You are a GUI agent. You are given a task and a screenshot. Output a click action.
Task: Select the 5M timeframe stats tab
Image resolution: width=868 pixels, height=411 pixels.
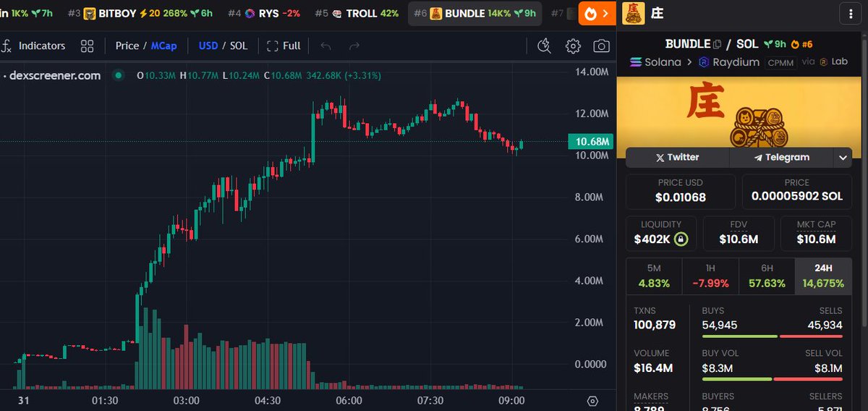pyautogui.click(x=654, y=276)
